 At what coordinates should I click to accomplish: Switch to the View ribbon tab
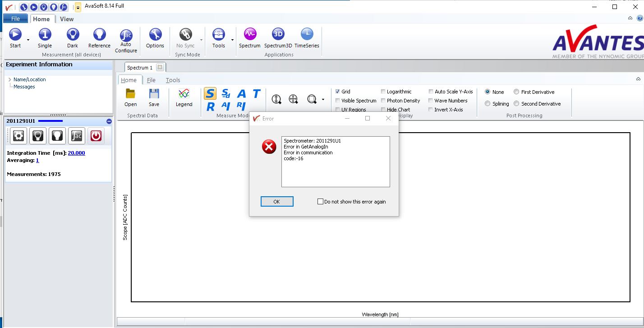pos(67,19)
